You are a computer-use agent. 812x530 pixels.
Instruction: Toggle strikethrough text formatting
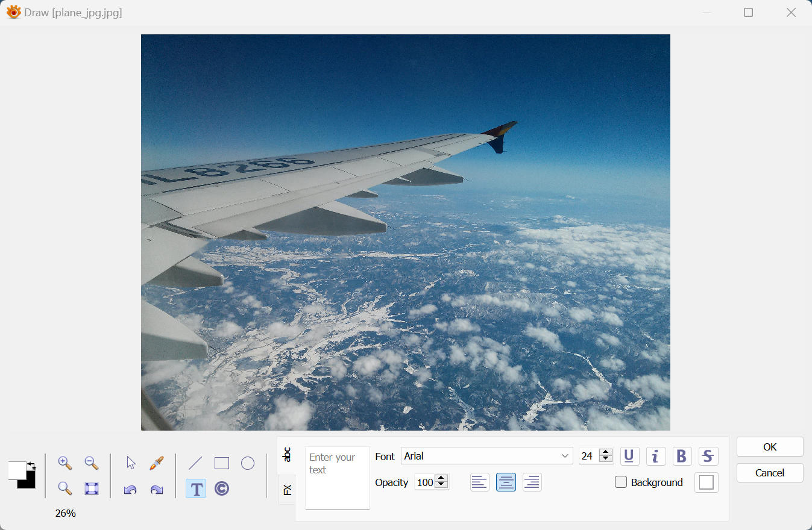(708, 456)
